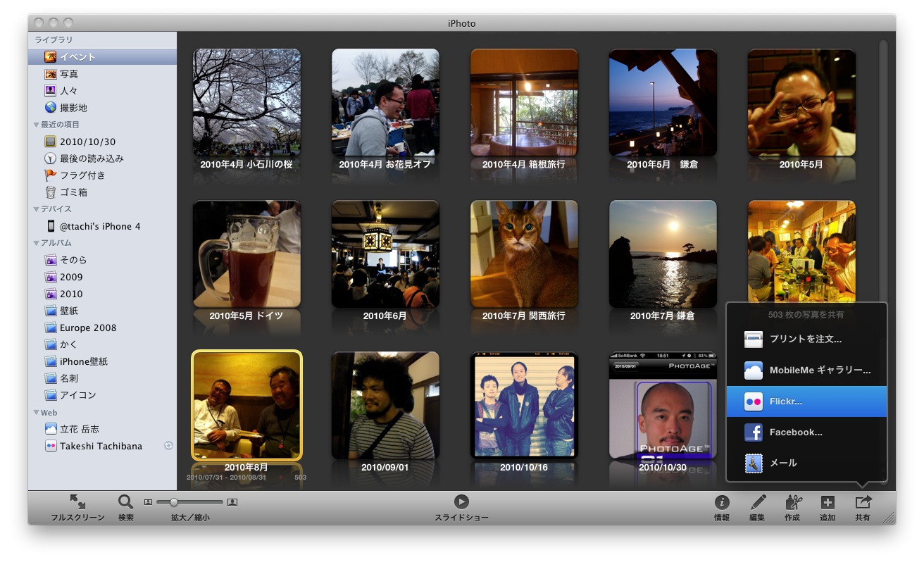Click sync icon beside Takeshi Tachibana
The image size is (924, 567).
(x=168, y=446)
